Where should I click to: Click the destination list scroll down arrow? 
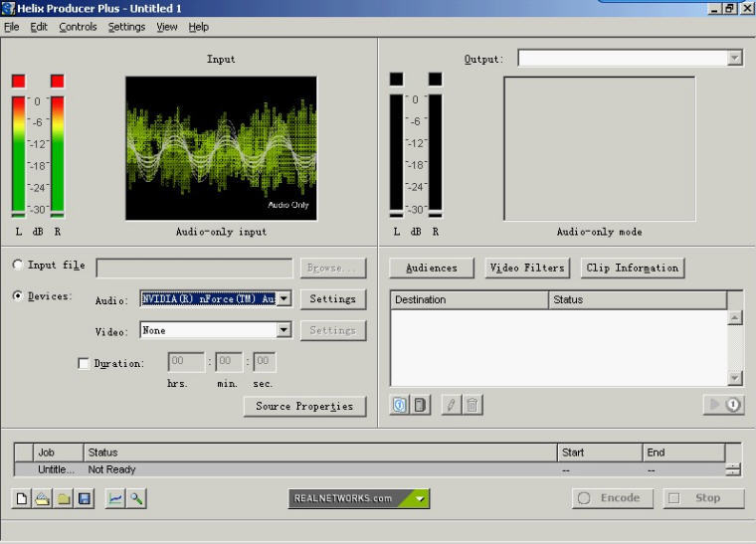pyautogui.click(x=734, y=378)
